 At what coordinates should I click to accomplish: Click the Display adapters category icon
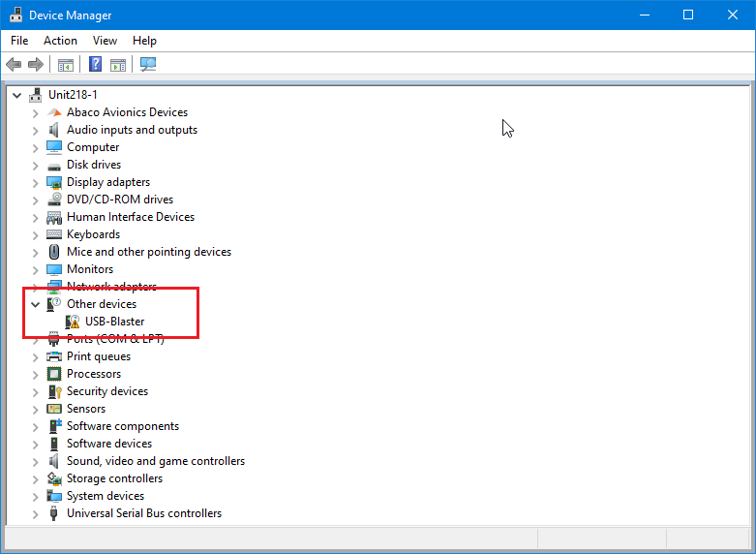pyautogui.click(x=55, y=182)
